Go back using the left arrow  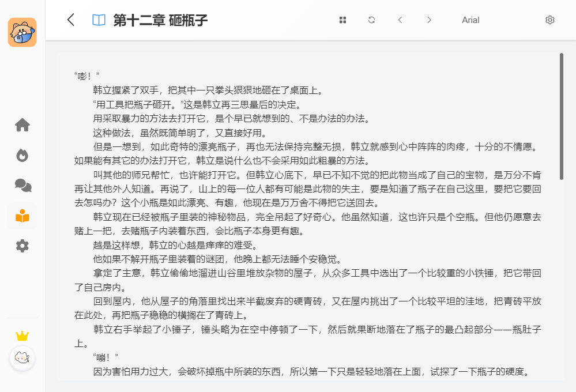(71, 20)
